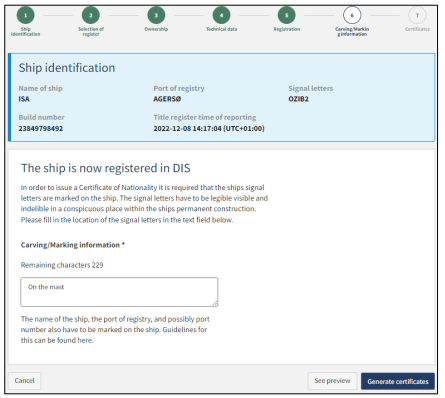This screenshot has height=398, width=445.
Task: Click the 'Name of ship' field label
Action: click(x=40, y=88)
